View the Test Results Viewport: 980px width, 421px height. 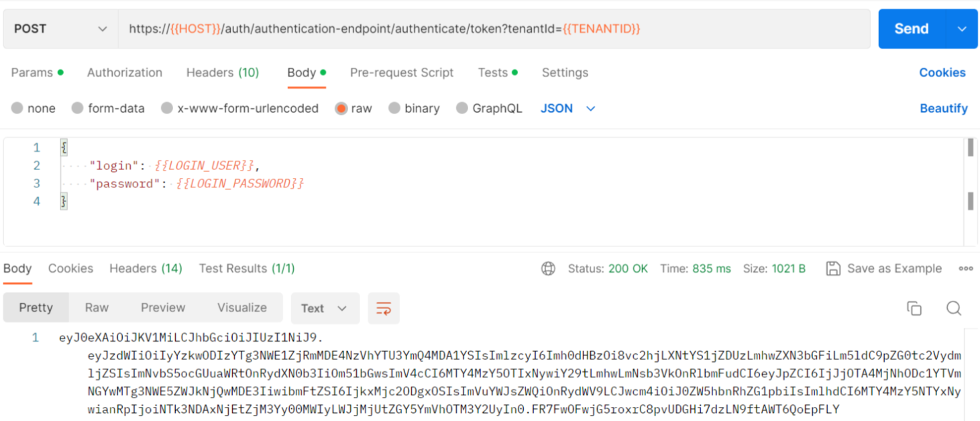[246, 268]
